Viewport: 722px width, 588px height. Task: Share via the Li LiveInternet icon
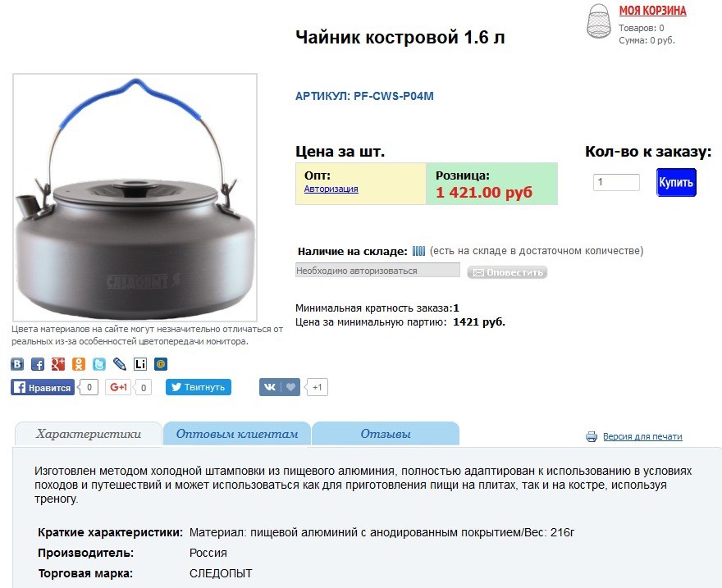coord(140,364)
